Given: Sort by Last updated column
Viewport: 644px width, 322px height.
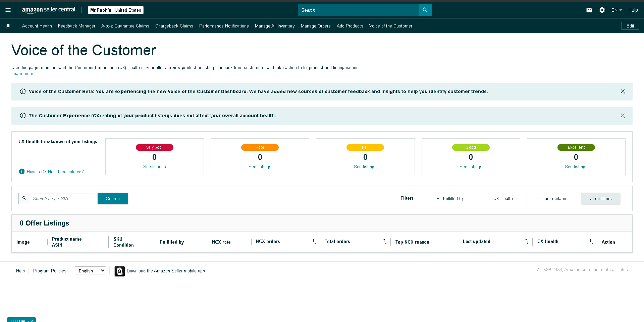Looking at the screenshot, I should click(527, 241).
